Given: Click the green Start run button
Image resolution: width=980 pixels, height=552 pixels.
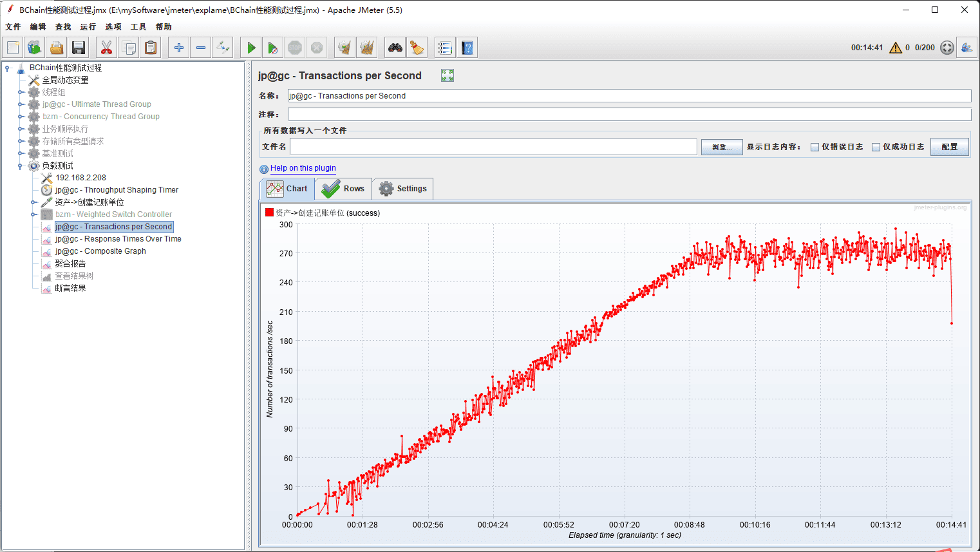Looking at the screenshot, I should [x=251, y=48].
